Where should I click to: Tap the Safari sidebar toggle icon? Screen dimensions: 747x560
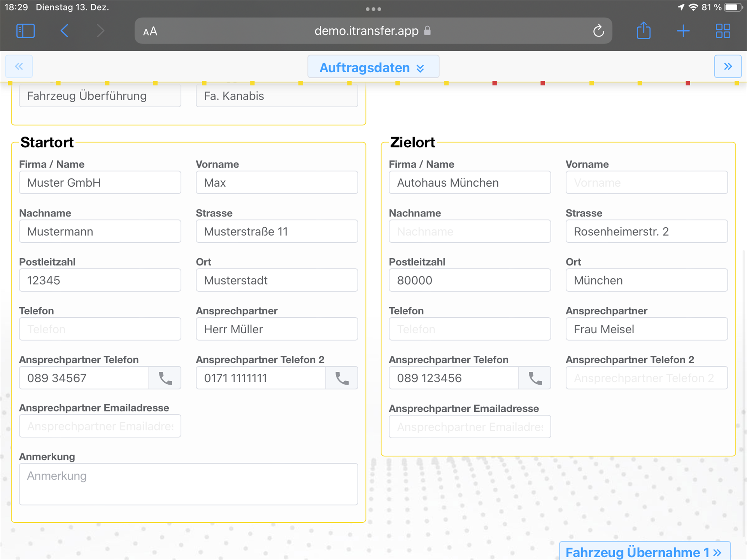26,31
